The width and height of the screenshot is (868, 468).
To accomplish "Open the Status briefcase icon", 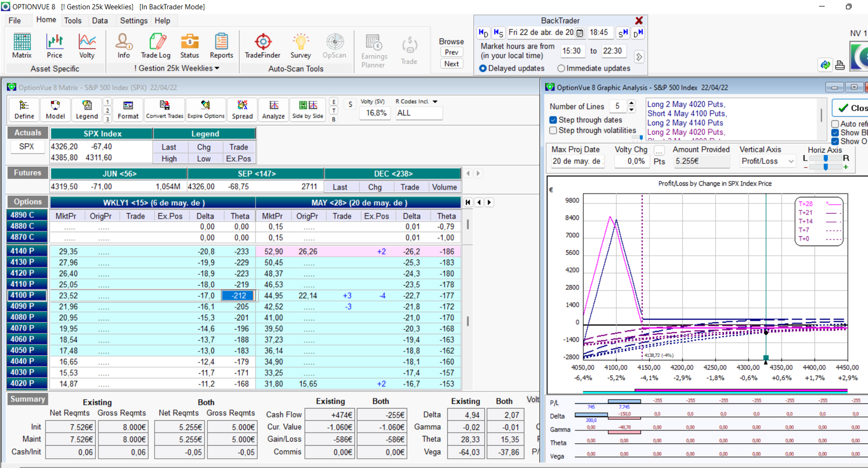I will pyautogui.click(x=189, y=46).
